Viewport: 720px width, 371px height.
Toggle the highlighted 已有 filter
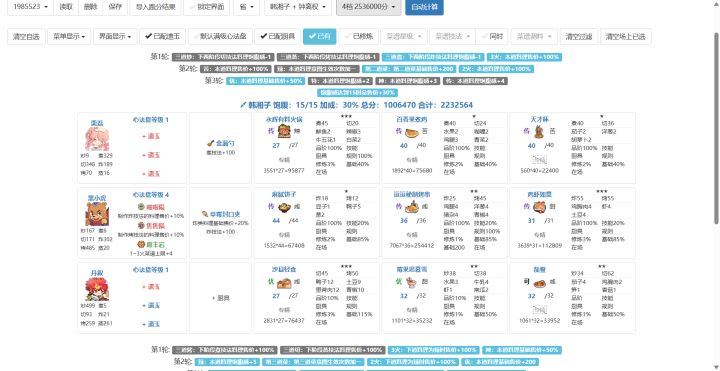click(x=320, y=37)
